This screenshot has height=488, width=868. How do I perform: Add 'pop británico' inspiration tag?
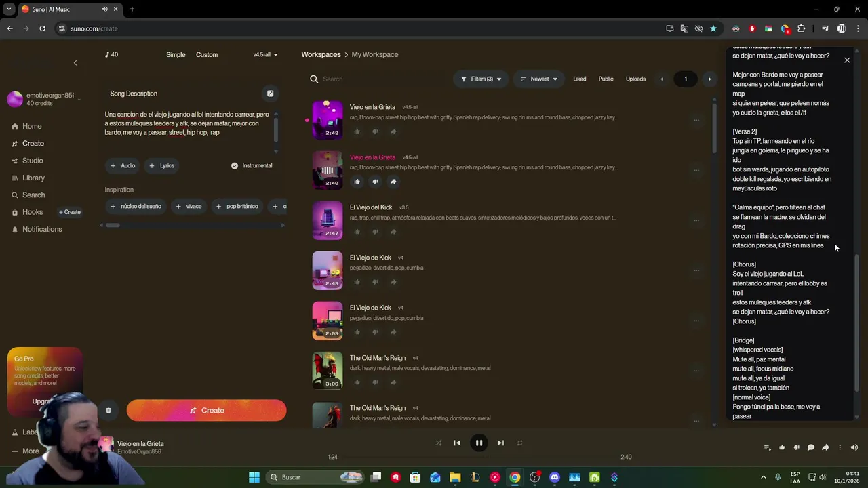[x=237, y=206]
